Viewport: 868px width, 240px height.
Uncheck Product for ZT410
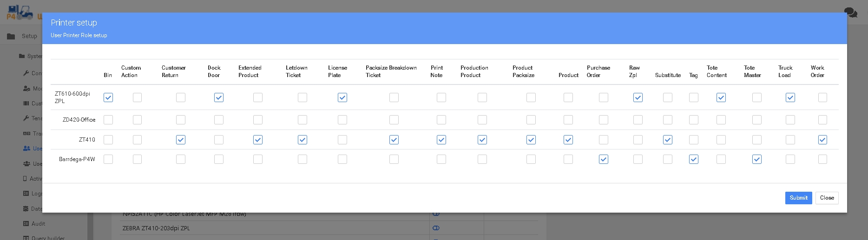[x=568, y=140]
